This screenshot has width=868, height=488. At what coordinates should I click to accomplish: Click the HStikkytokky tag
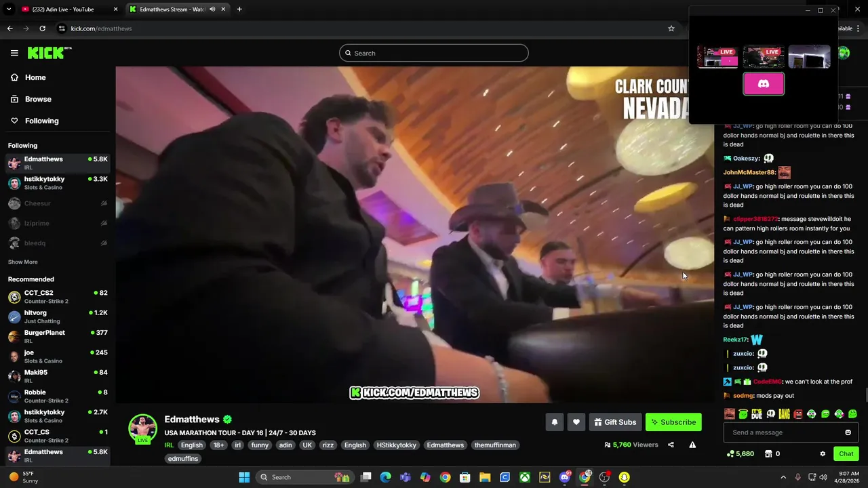[x=397, y=445]
